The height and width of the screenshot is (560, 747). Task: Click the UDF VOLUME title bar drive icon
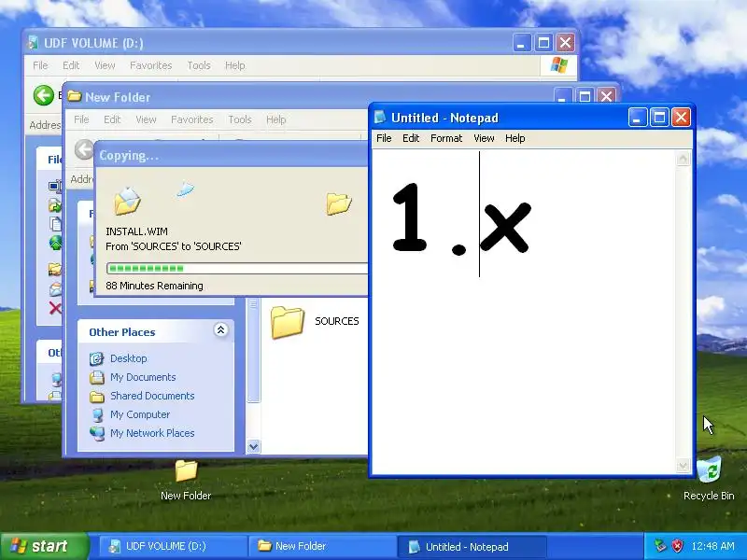(x=33, y=42)
